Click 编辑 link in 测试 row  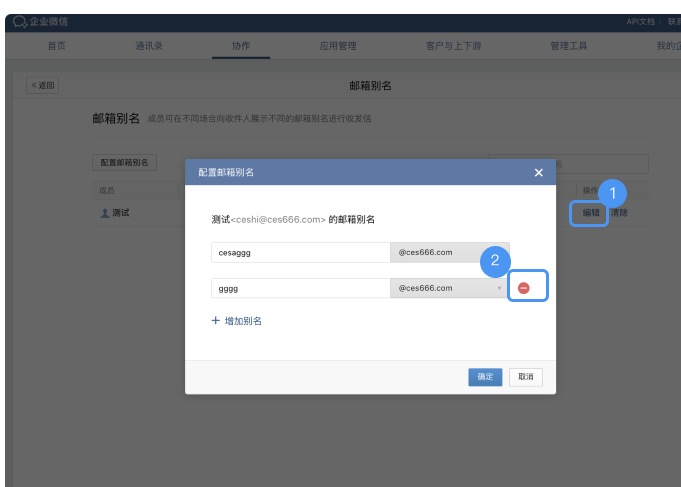pyautogui.click(x=591, y=213)
